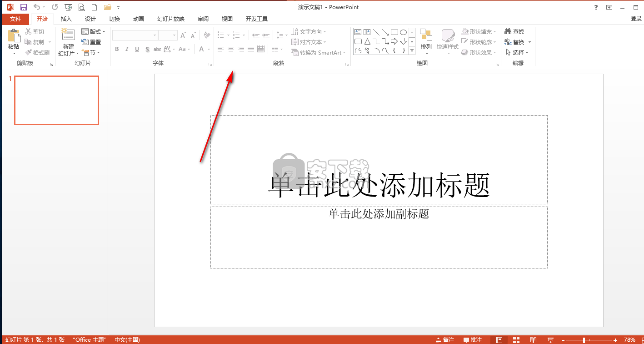
Task: Open the Clipboard group dialog launcher
Action: click(51, 65)
